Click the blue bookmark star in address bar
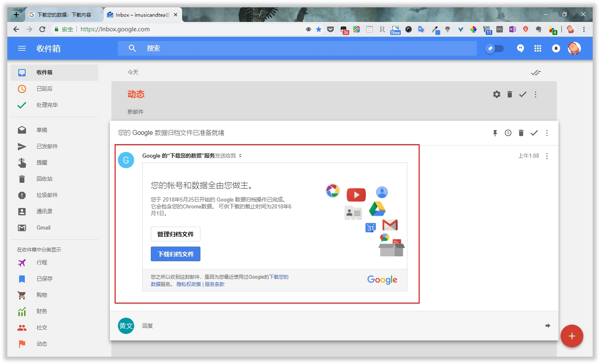Screen dimensions: 600x364 click(x=319, y=29)
